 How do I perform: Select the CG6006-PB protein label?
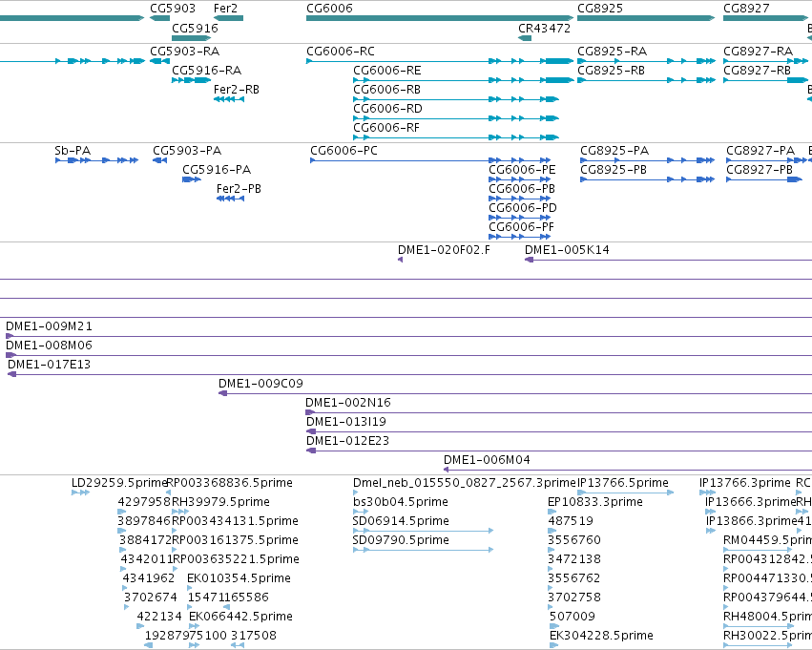pos(522,189)
